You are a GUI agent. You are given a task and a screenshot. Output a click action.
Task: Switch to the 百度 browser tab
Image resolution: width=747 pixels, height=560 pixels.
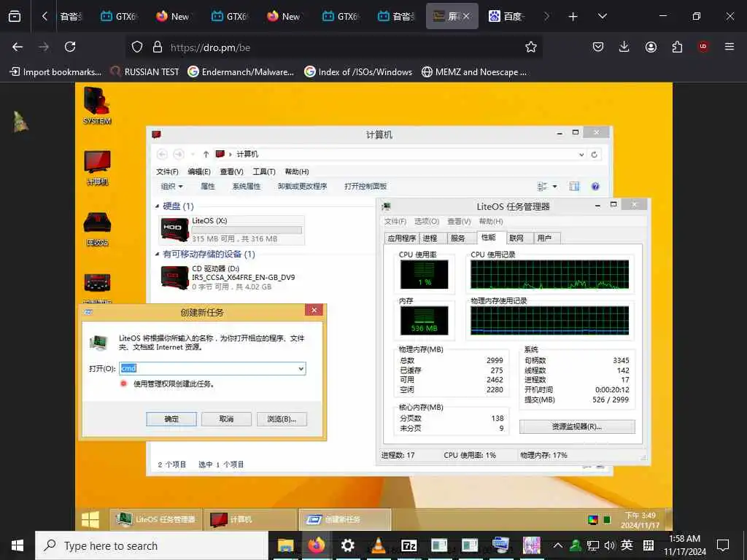tap(506, 16)
